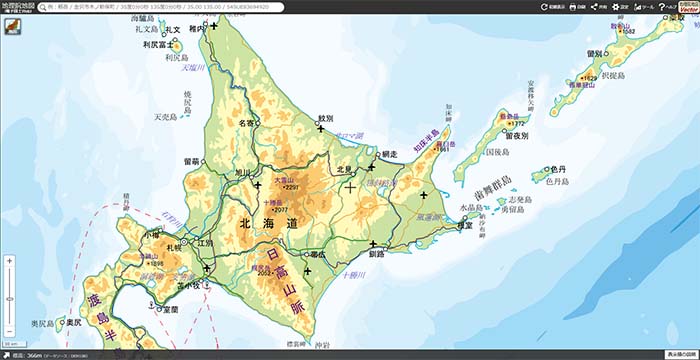Expand the elevation info arrow at bottom-left
Image resolution: width=700 pixels, height=360 pixels.
6,356
